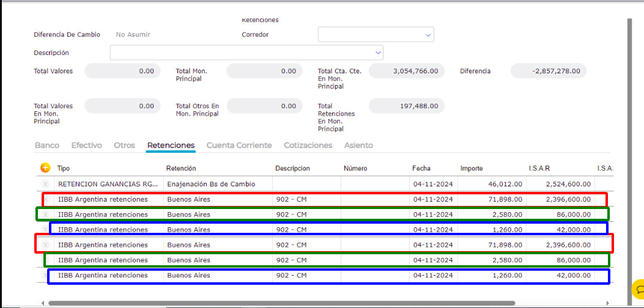Remove the first IIBB row with 2,580.00
Screen dimensions: 644x308
pyautogui.click(x=46, y=215)
